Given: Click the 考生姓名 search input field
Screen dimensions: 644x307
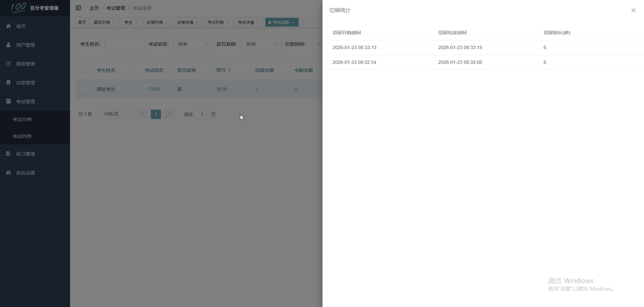Looking at the screenshot, I should coord(125,44).
